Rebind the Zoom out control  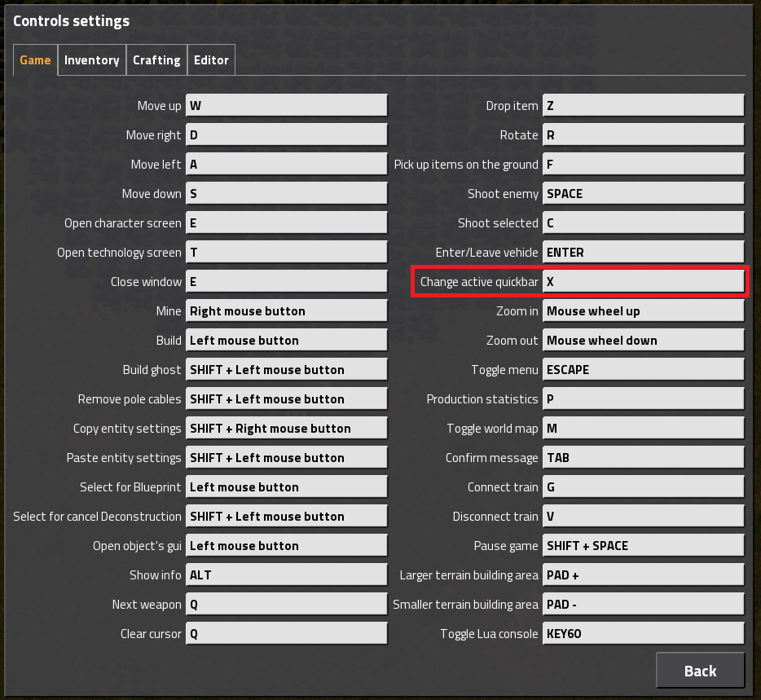(x=643, y=341)
